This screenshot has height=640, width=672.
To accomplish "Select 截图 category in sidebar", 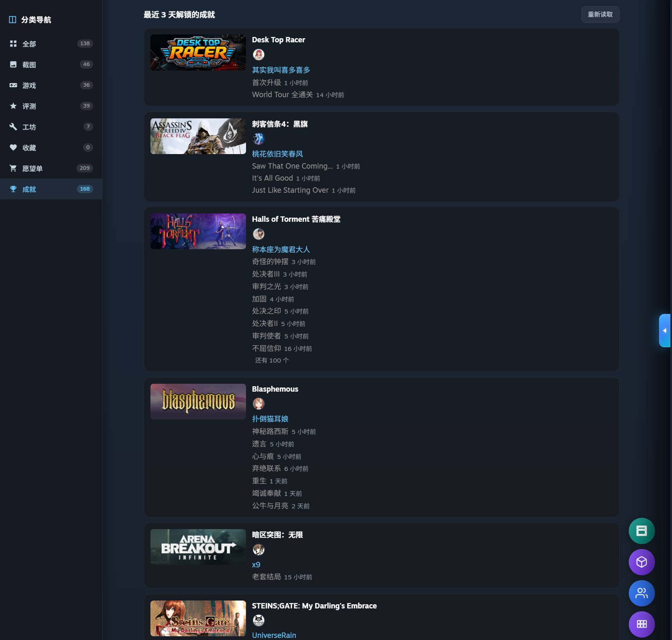I will pos(51,64).
